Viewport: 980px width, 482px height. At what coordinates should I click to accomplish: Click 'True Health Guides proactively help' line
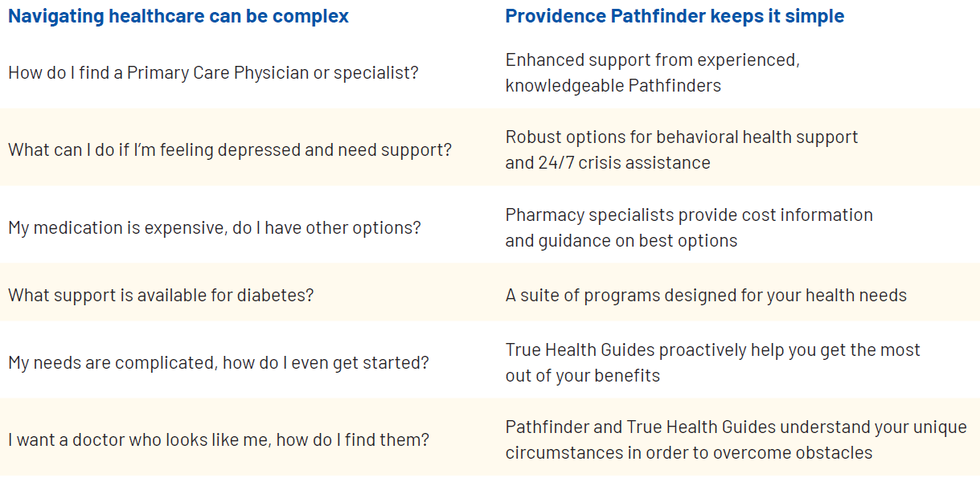click(712, 349)
